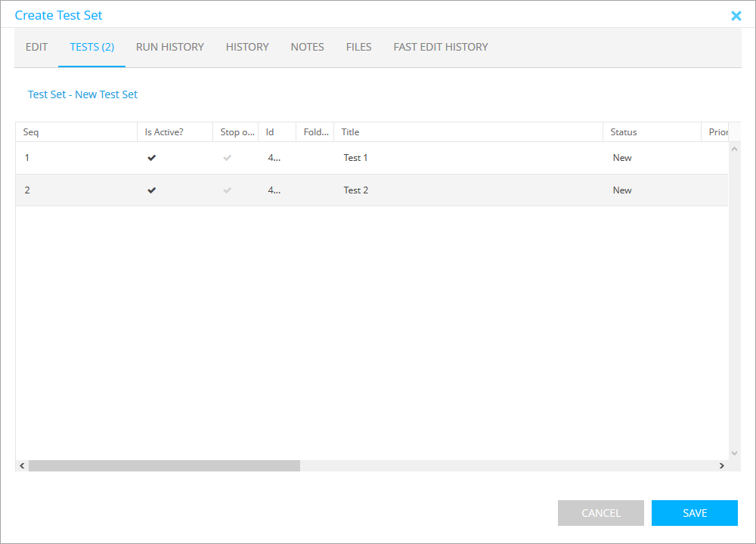
Task: Open the Test Set - New Test Set link
Action: click(x=83, y=94)
